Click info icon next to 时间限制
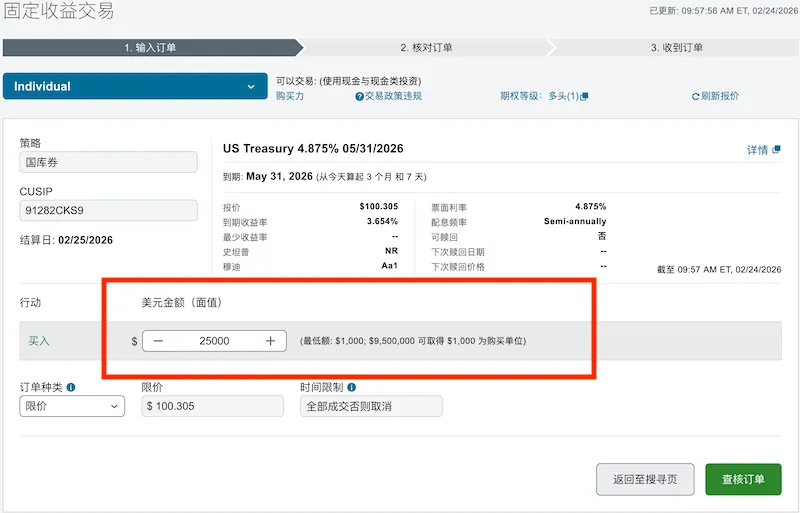This screenshot has width=800, height=513. click(x=352, y=387)
